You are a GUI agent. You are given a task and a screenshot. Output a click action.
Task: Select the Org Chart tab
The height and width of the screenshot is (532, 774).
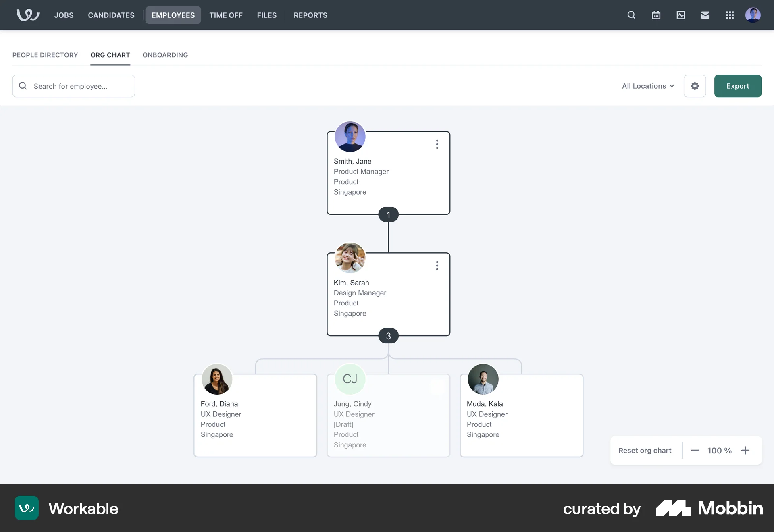point(110,55)
